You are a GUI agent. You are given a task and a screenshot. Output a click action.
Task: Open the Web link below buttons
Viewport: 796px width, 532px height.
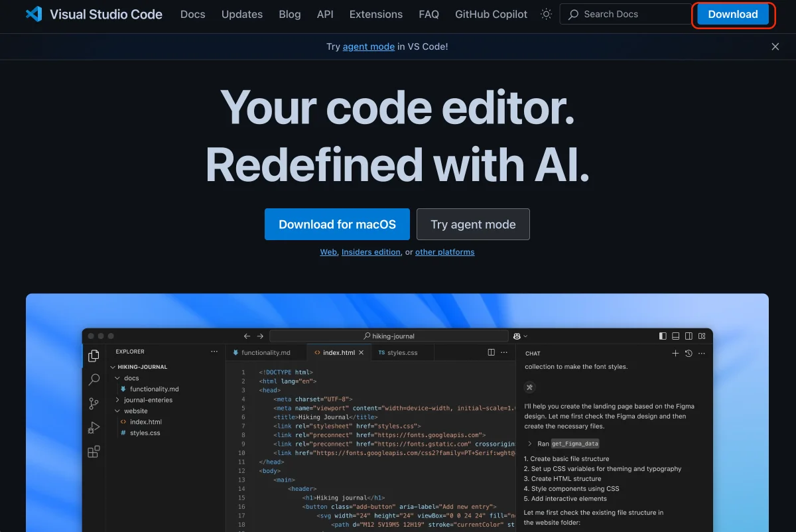328,252
